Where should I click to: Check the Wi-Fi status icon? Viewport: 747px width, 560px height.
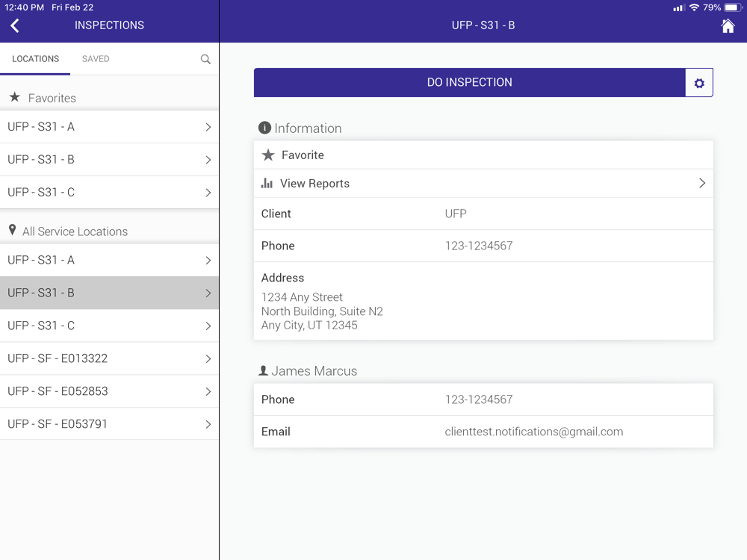(x=694, y=7)
